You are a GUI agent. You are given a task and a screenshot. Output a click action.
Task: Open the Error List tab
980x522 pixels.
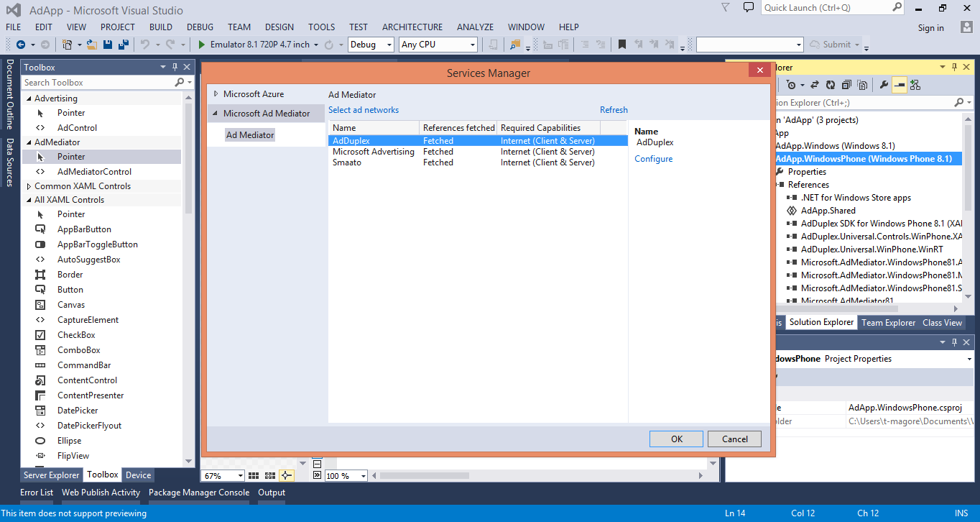click(x=37, y=493)
